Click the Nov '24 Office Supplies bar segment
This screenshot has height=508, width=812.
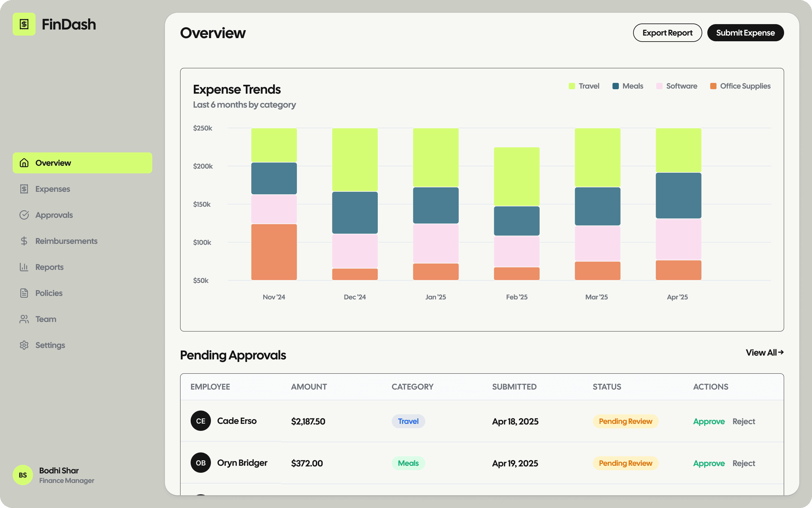(274, 252)
